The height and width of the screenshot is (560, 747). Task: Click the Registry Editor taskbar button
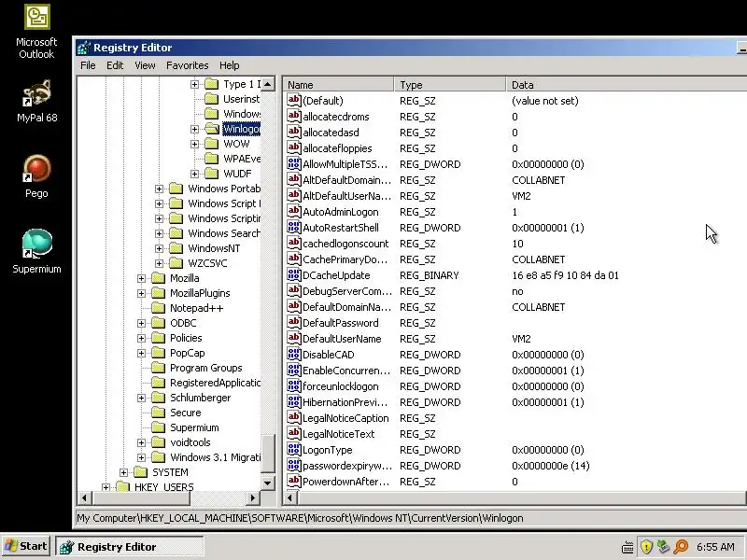click(130, 547)
